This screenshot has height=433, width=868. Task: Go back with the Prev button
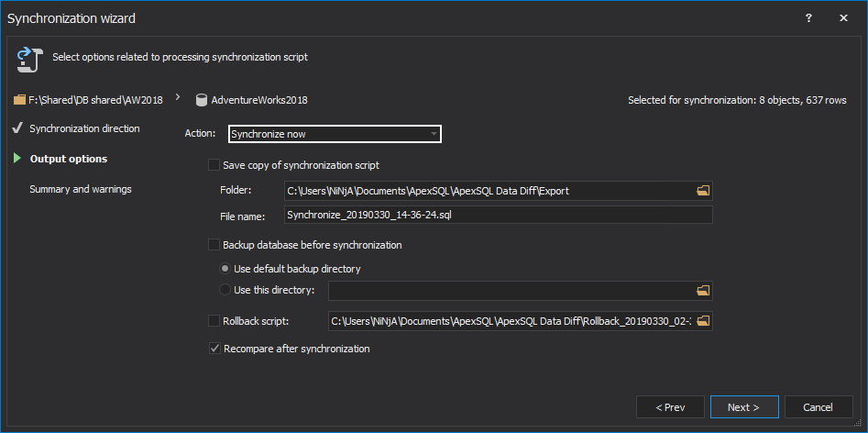[670, 407]
